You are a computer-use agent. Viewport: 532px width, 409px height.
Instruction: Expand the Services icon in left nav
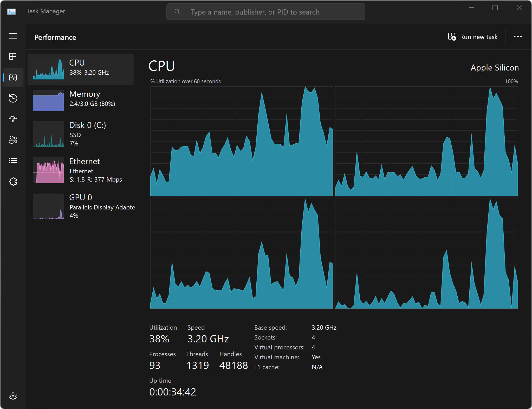12,181
